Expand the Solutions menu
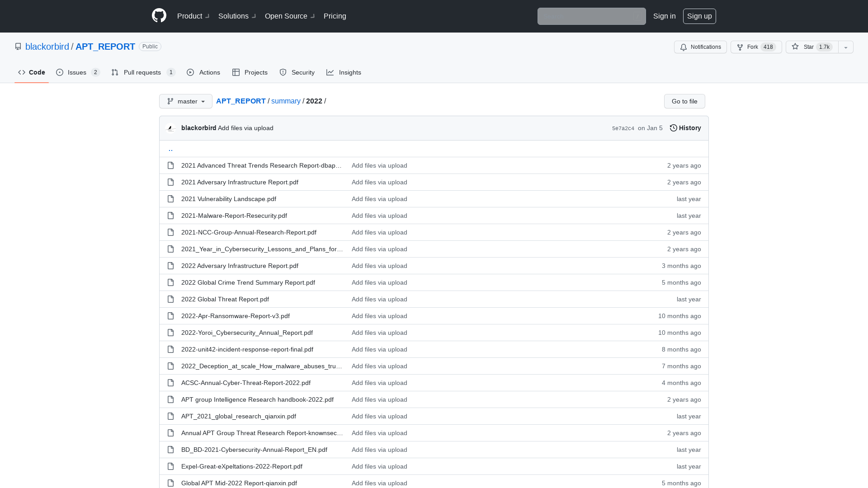 pos(237,16)
